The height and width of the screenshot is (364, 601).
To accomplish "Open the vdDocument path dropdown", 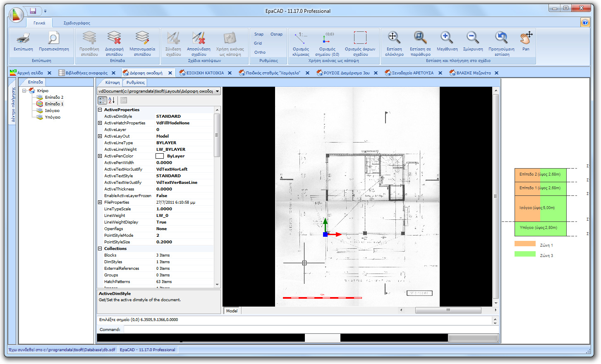I will [217, 90].
